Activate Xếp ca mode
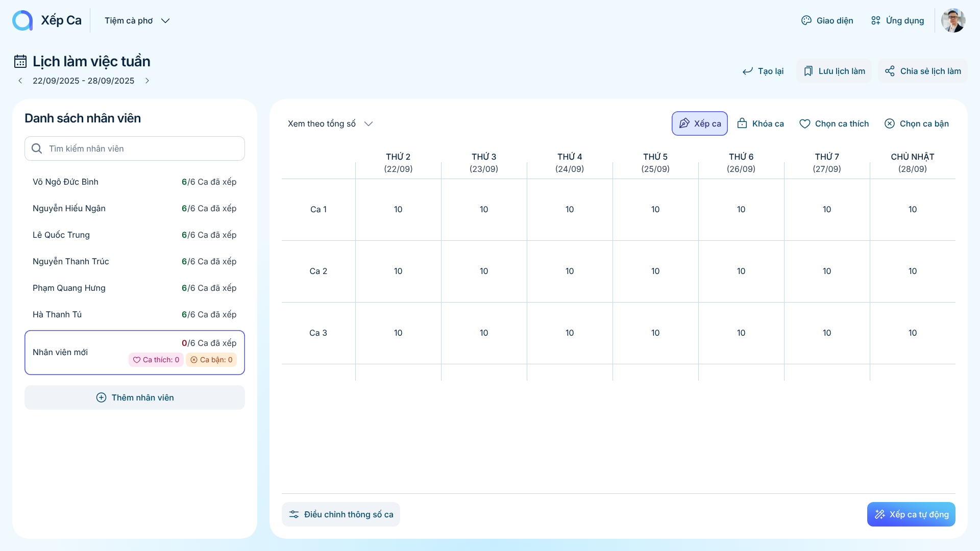980x551 pixels. pyautogui.click(x=699, y=123)
